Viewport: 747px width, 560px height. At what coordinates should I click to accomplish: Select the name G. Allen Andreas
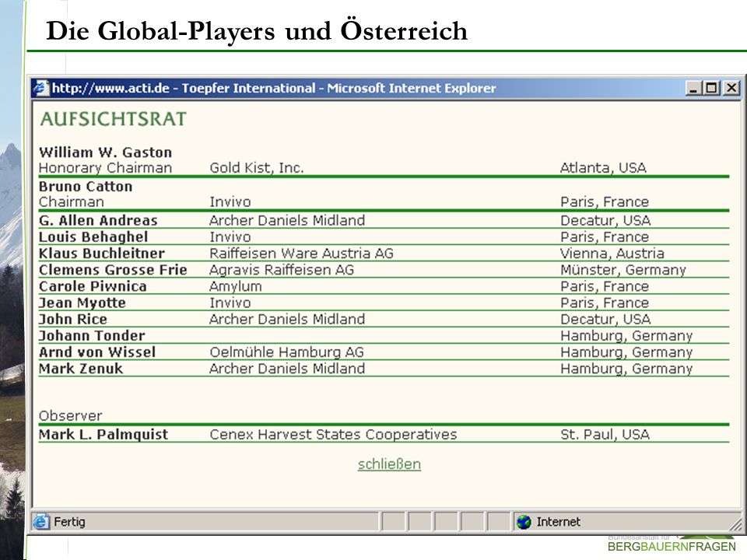point(98,220)
